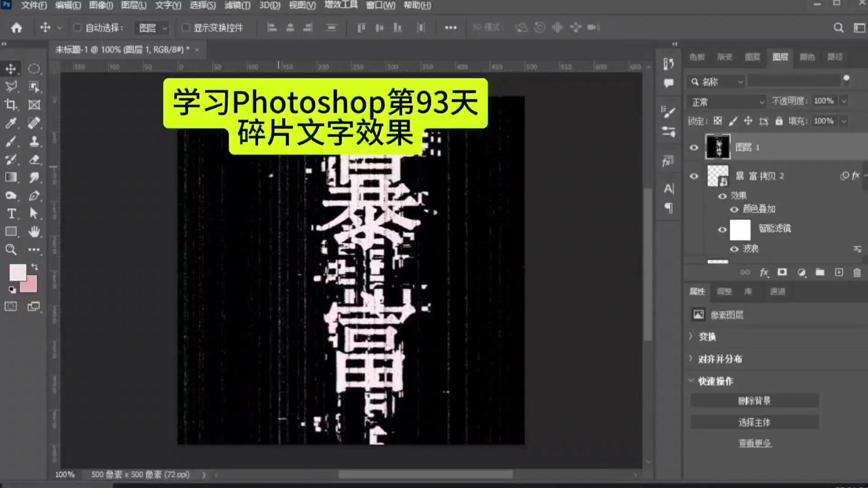Open the 滤镜 menu
This screenshot has width=868, height=488.
pyautogui.click(x=236, y=5)
